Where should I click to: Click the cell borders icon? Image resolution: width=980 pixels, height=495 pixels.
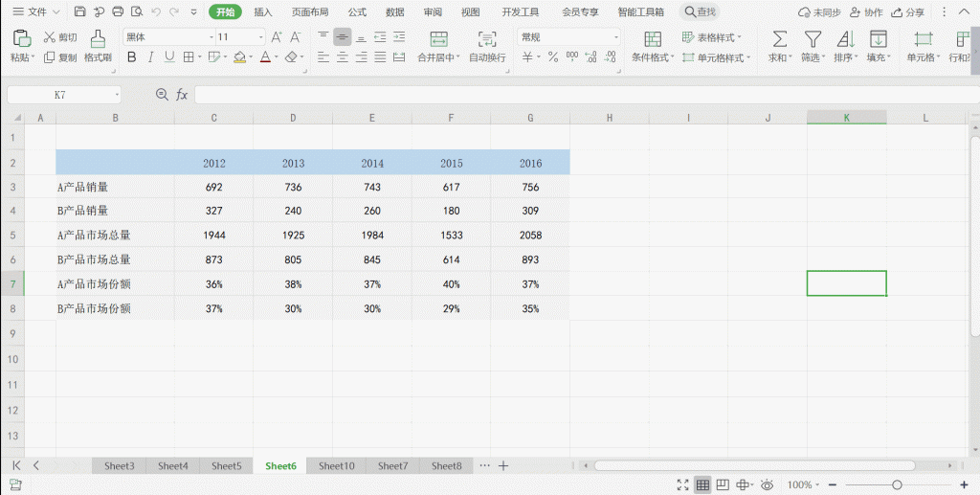(189, 57)
